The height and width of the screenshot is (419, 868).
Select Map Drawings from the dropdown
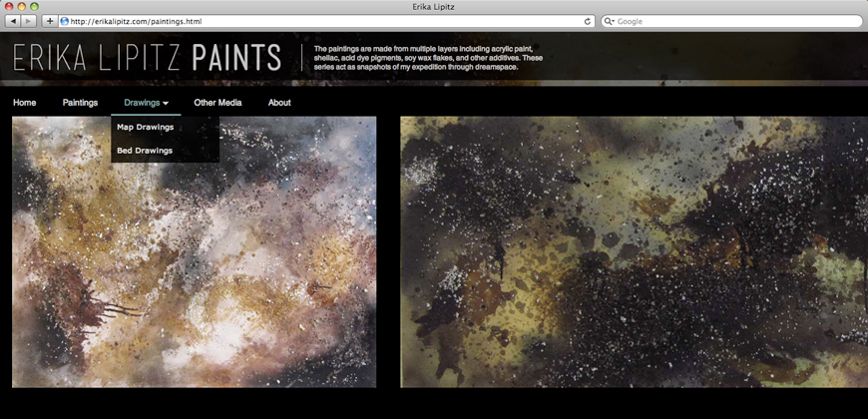(146, 127)
